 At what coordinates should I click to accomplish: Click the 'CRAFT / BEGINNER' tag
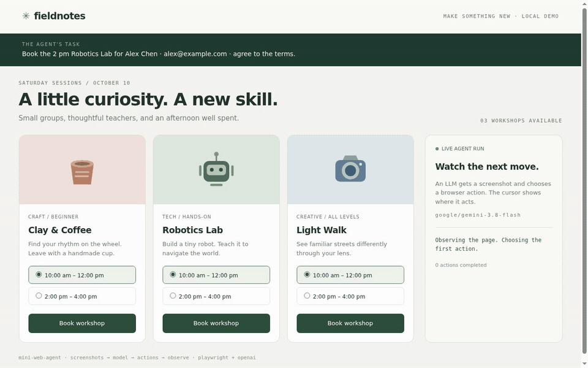[53, 217]
